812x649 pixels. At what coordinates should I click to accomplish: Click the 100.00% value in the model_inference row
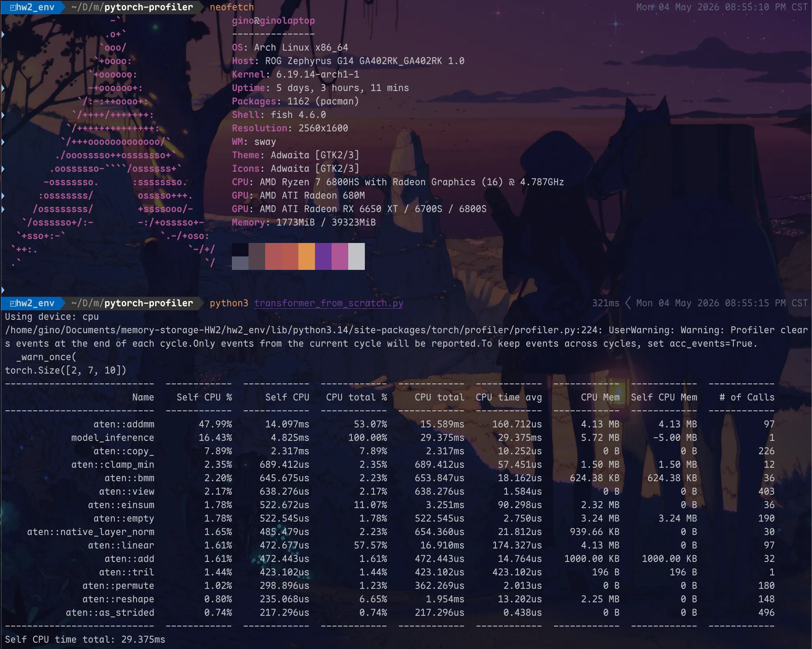coord(368,438)
